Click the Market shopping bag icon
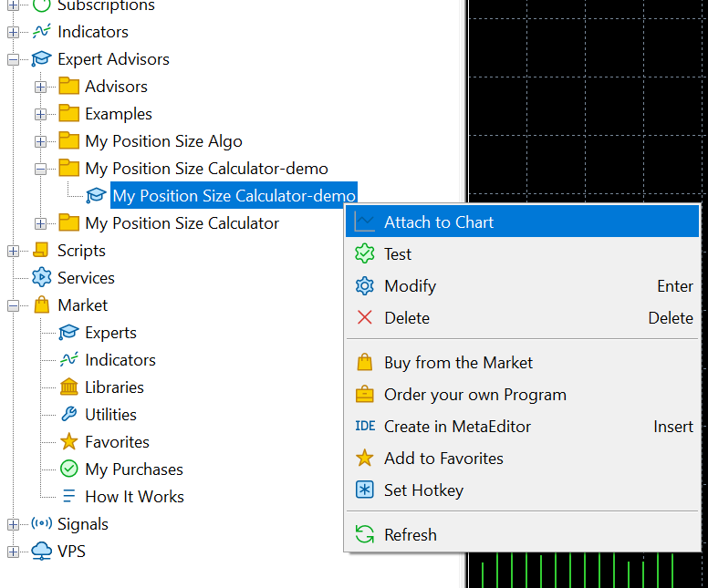708x588 pixels. [x=42, y=305]
